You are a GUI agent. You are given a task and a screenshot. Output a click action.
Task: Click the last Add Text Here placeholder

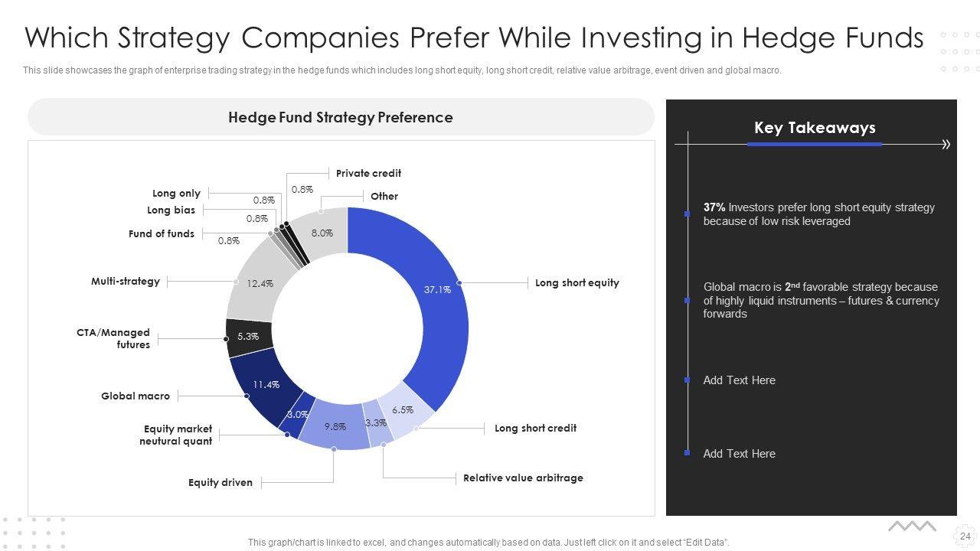[x=739, y=454]
